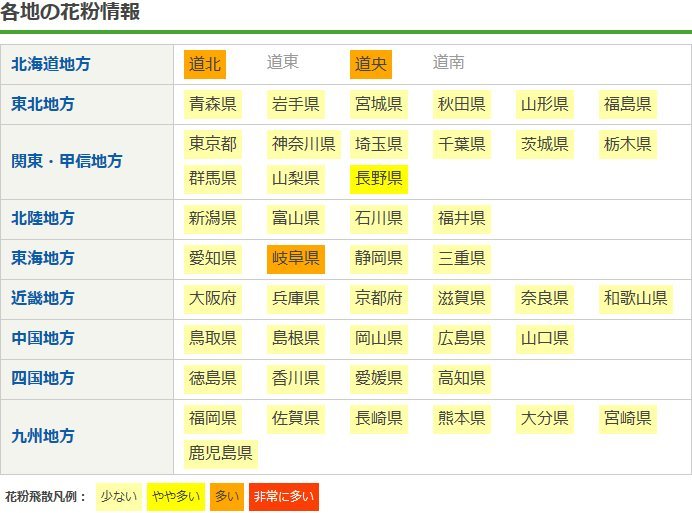Screen dimensions: 692x513
Task: Click the 少ない legend swatch
Action: (118, 496)
